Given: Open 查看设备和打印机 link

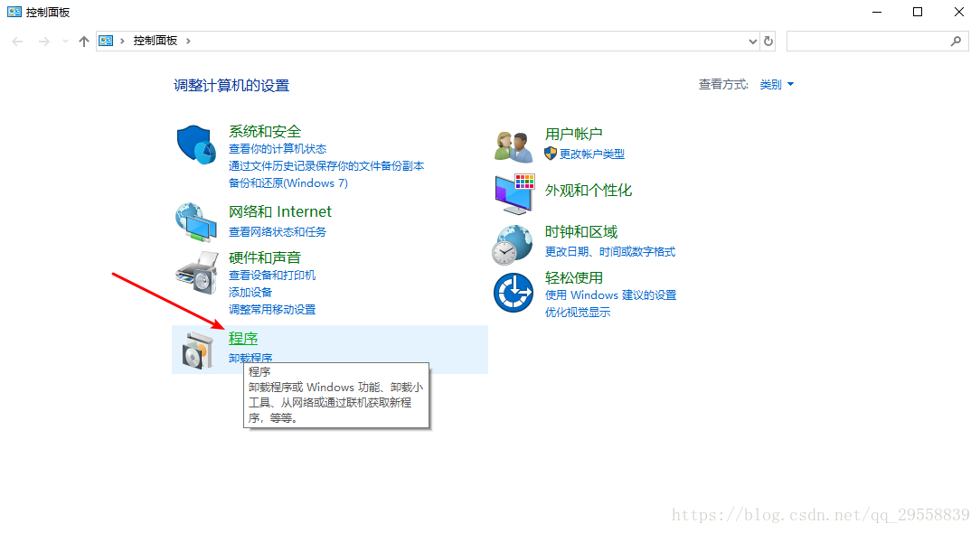Looking at the screenshot, I should point(272,275).
